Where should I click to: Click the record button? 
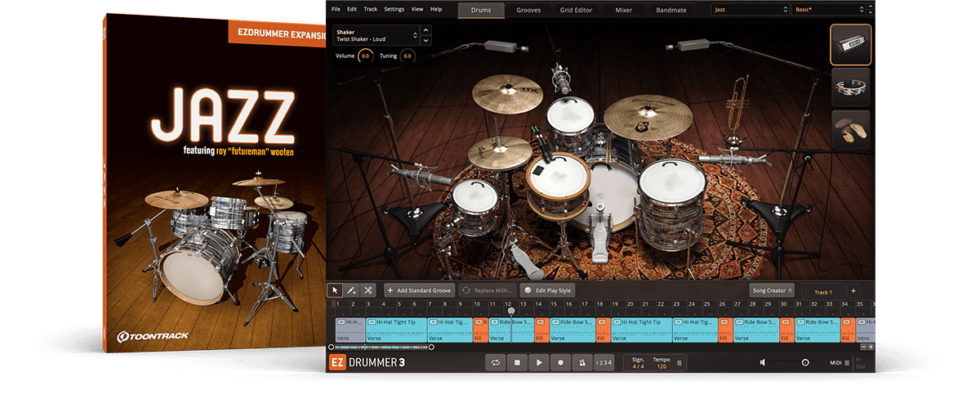[560, 362]
